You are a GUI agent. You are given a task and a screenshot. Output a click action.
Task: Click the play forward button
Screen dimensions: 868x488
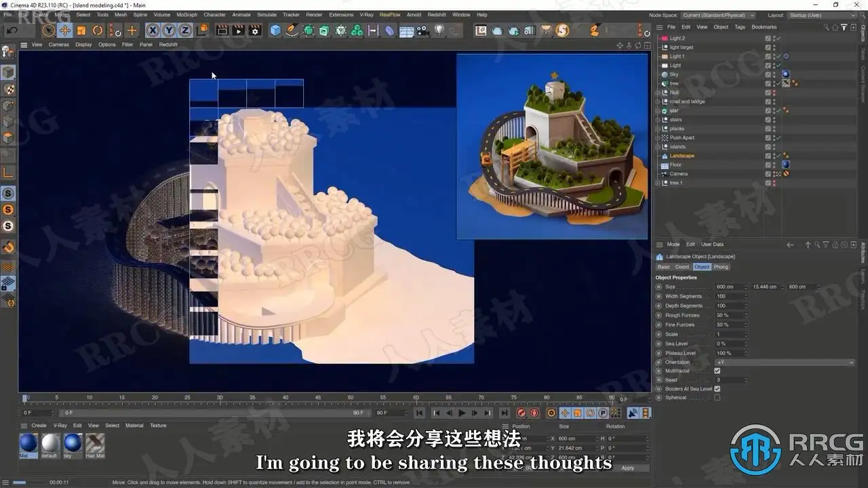[462, 413]
